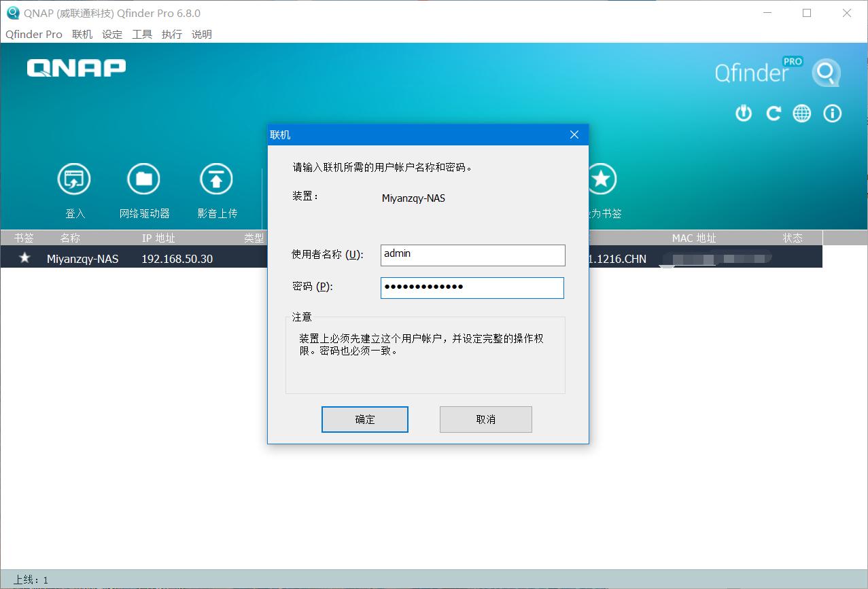Select the 登入 (Login) icon
This screenshot has width=868, height=589.
(74, 178)
